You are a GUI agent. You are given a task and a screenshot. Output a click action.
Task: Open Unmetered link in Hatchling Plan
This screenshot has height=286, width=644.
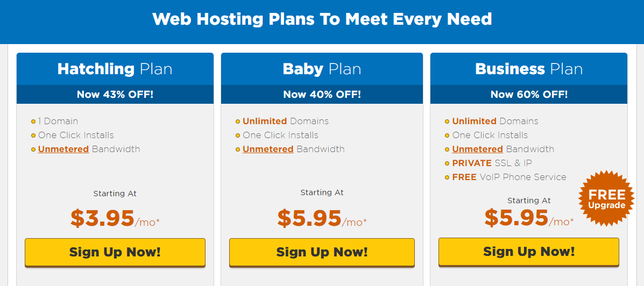pos(63,149)
